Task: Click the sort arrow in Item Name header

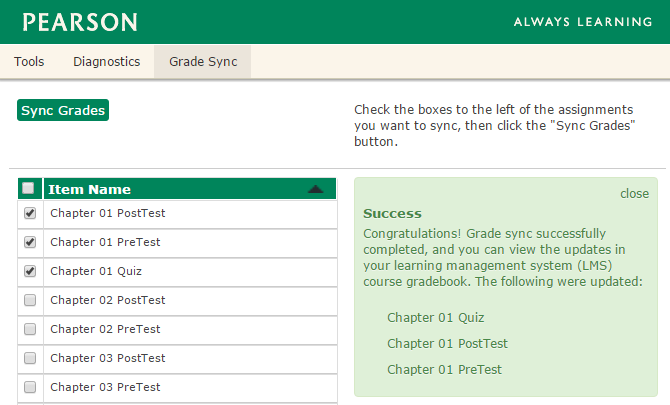Action: tap(316, 189)
